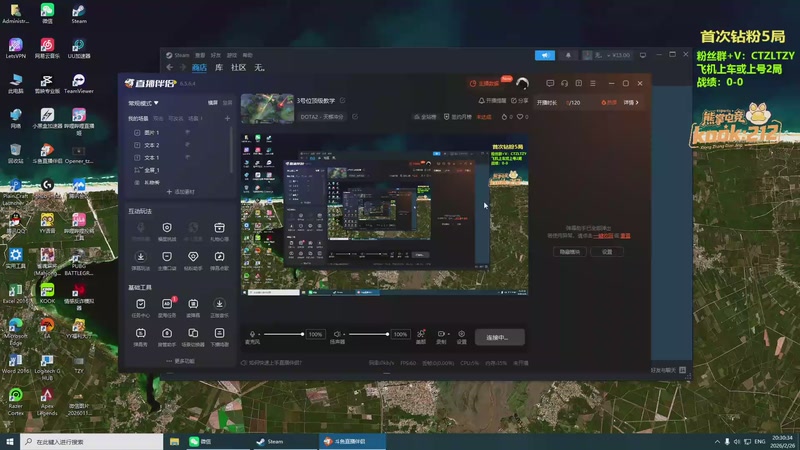Open the 礼物心愿 gift box tool
Image resolution: width=800 pixels, height=450 pixels.
coord(219,231)
